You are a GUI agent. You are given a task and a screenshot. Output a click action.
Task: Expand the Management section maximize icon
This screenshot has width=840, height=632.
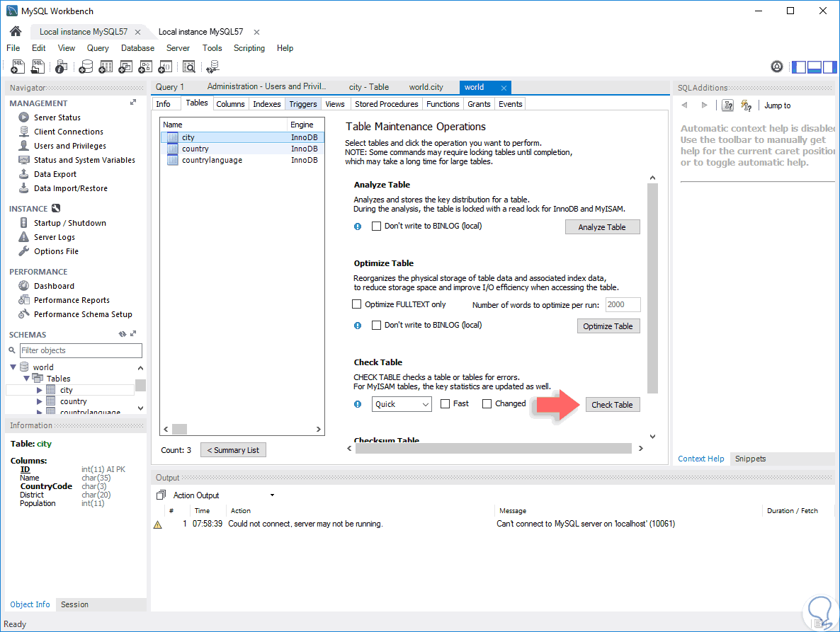point(133,102)
